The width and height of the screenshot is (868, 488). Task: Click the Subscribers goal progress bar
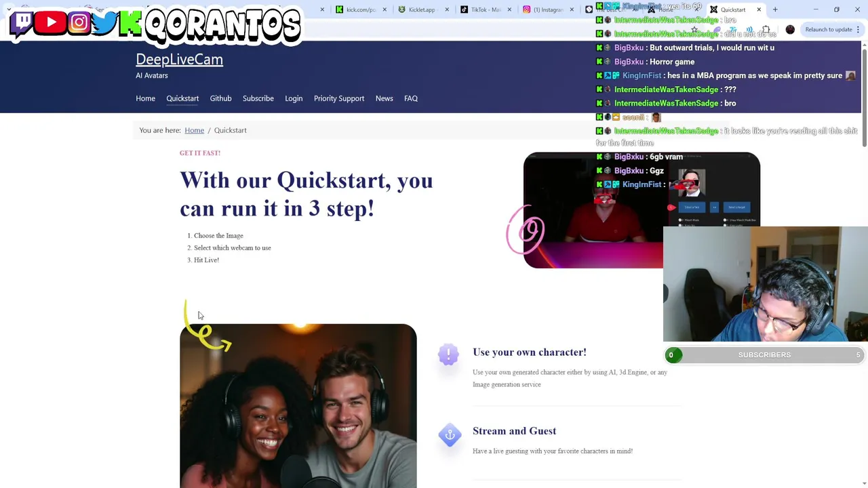tap(764, 355)
